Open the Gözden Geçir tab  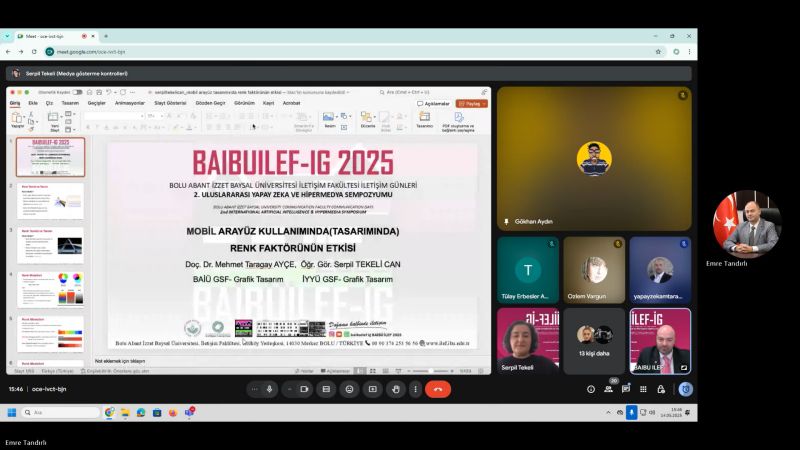click(x=210, y=103)
